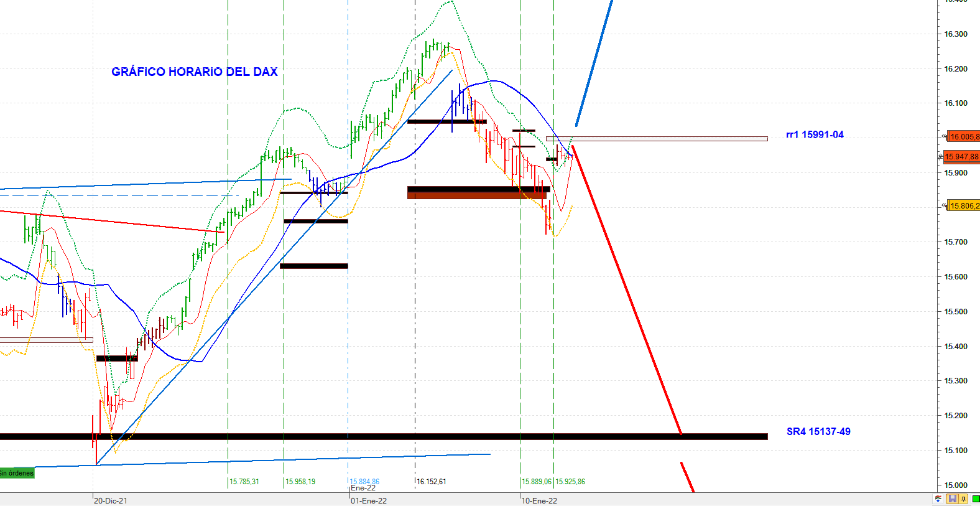Click the 15.785,31 vertical line value
Screen dimensions: 980x506
tap(244, 482)
